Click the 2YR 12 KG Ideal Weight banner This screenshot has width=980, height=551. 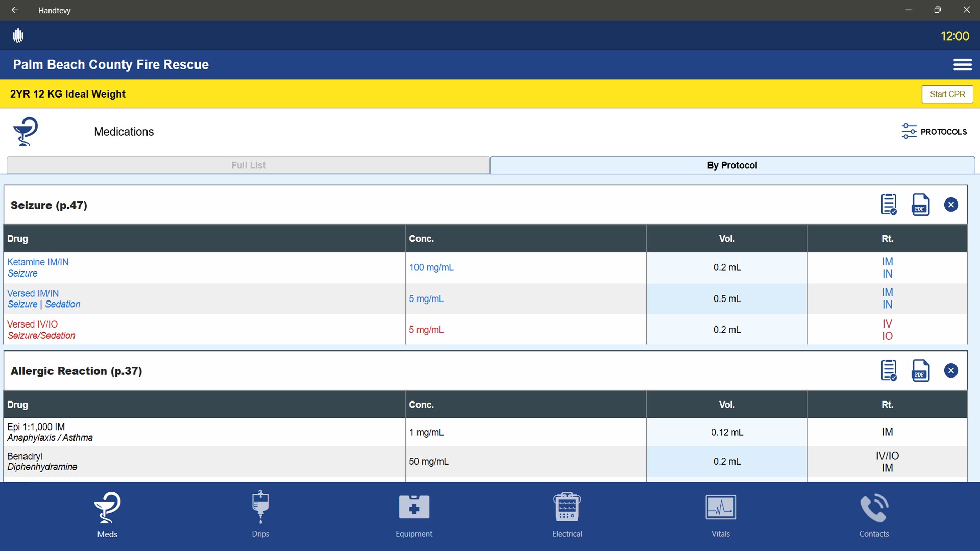pos(67,94)
